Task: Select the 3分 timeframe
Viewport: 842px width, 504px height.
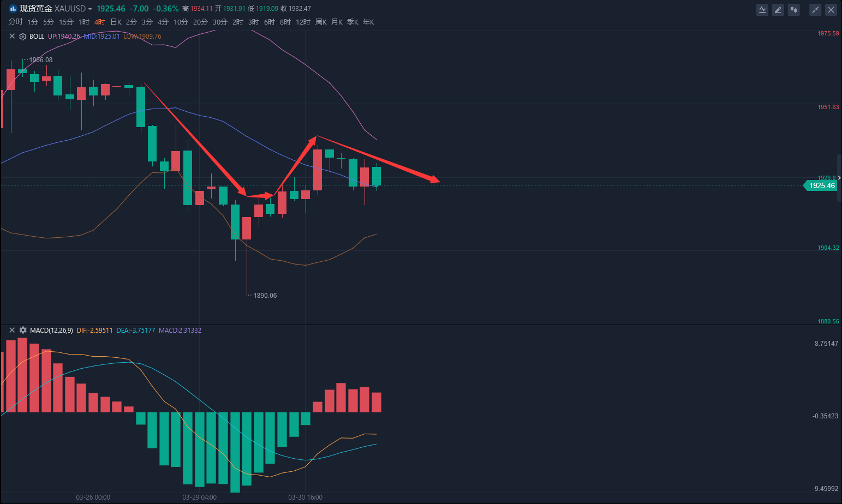Action: tap(147, 22)
